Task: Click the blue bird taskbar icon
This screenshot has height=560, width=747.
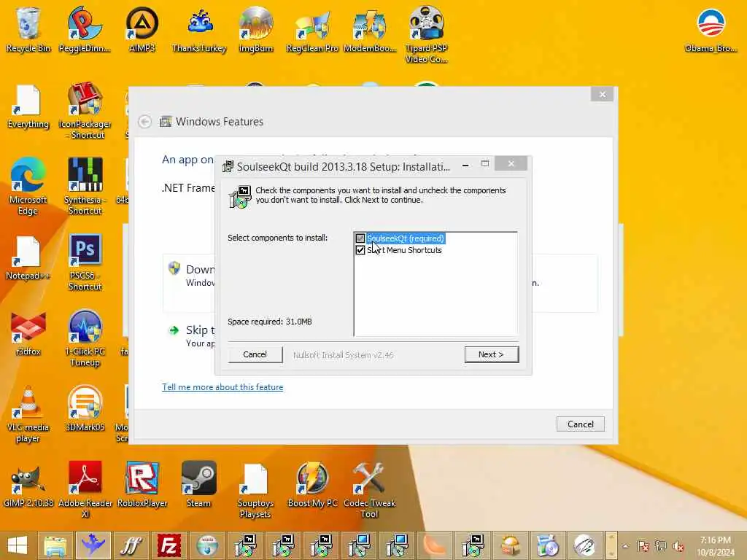Action: pos(93,545)
